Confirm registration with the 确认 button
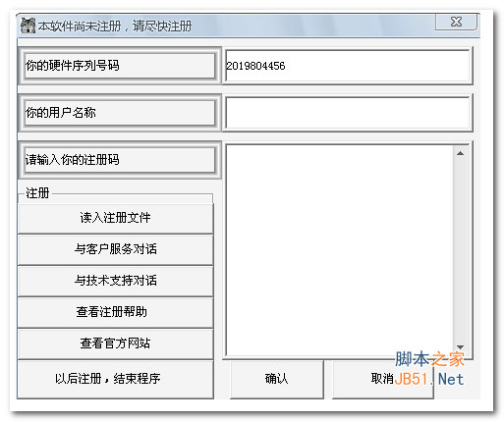The width and height of the screenshot is (504, 422). click(x=277, y=379)
